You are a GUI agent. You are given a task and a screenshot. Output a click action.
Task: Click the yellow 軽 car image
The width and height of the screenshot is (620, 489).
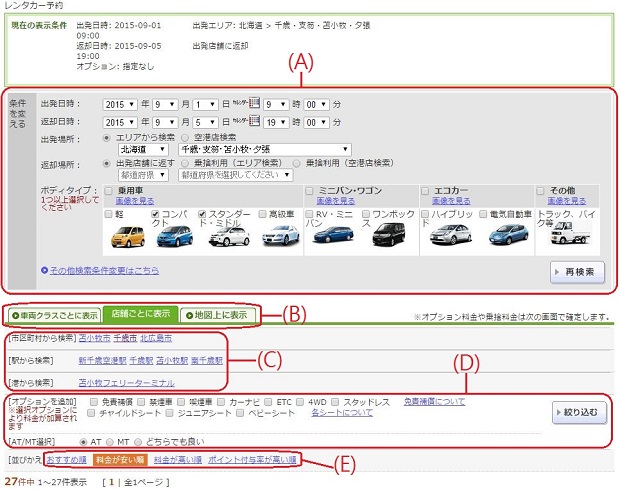coord(127,236)
